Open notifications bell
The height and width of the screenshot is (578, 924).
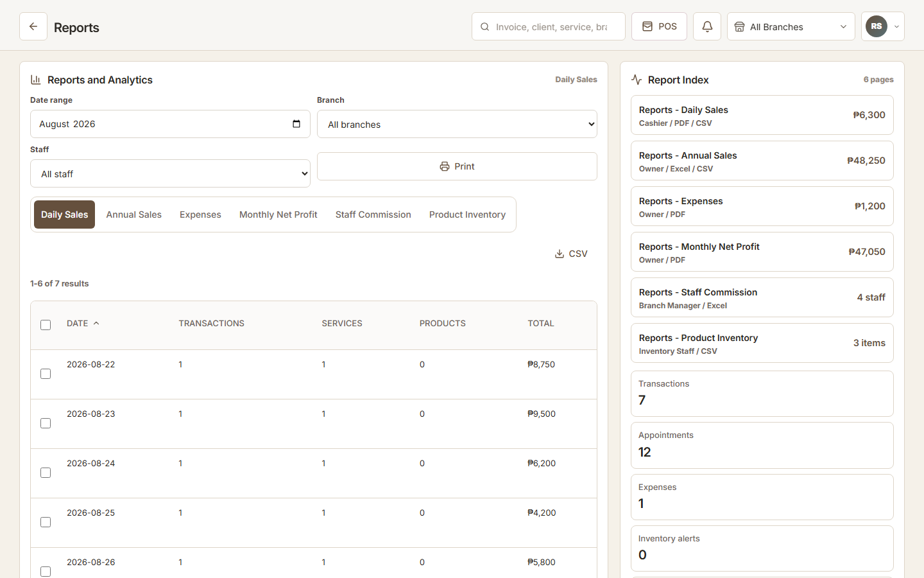click(x=707, y=26)
